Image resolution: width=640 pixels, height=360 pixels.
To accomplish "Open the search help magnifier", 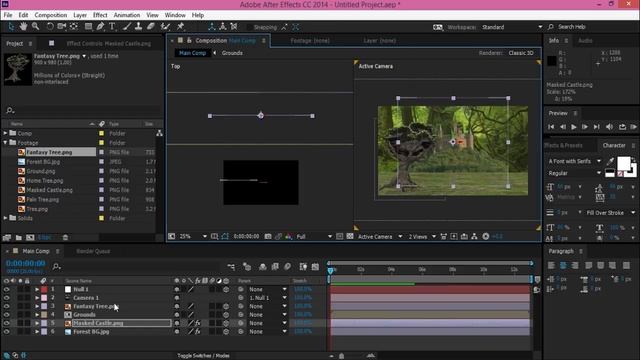I will click(x=551, y=27).
